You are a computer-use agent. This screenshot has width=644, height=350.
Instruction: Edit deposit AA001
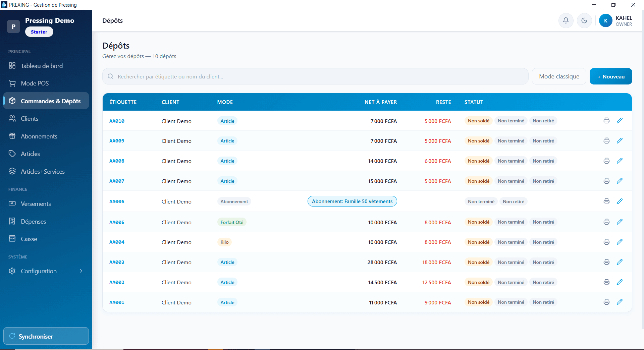click(x=620, y=302)
